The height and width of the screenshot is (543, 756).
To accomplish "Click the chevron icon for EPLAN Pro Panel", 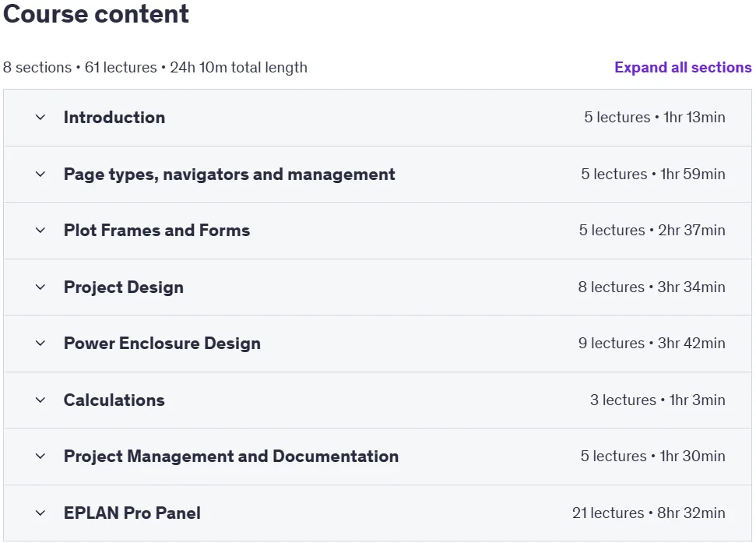I will tap(40, 513).
